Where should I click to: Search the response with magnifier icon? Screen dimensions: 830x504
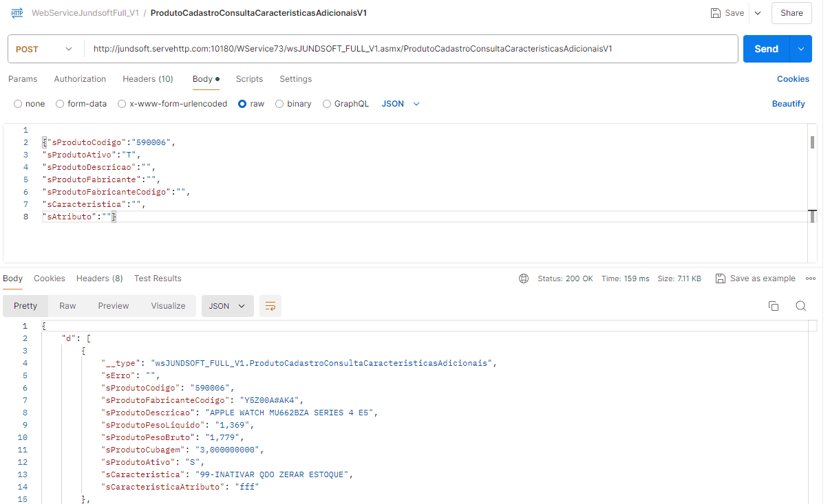800,306
